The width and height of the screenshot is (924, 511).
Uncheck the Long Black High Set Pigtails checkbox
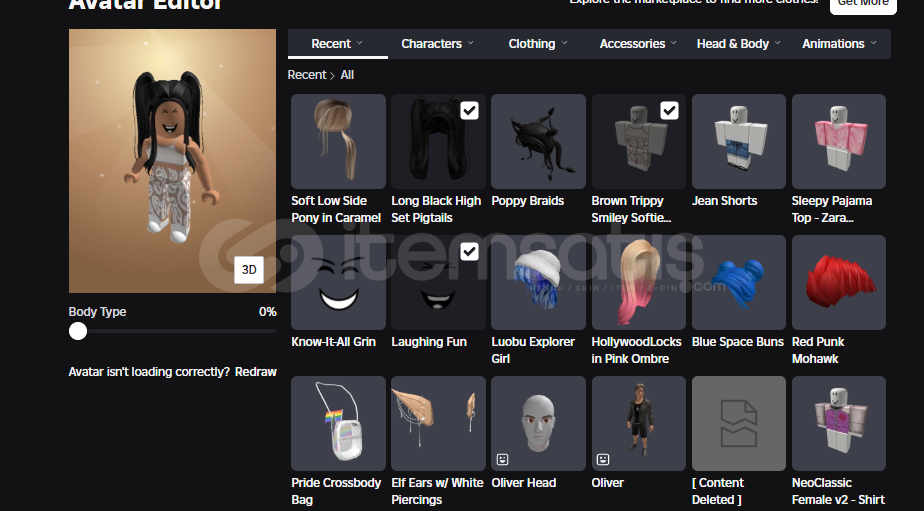(x=470, y=110)
